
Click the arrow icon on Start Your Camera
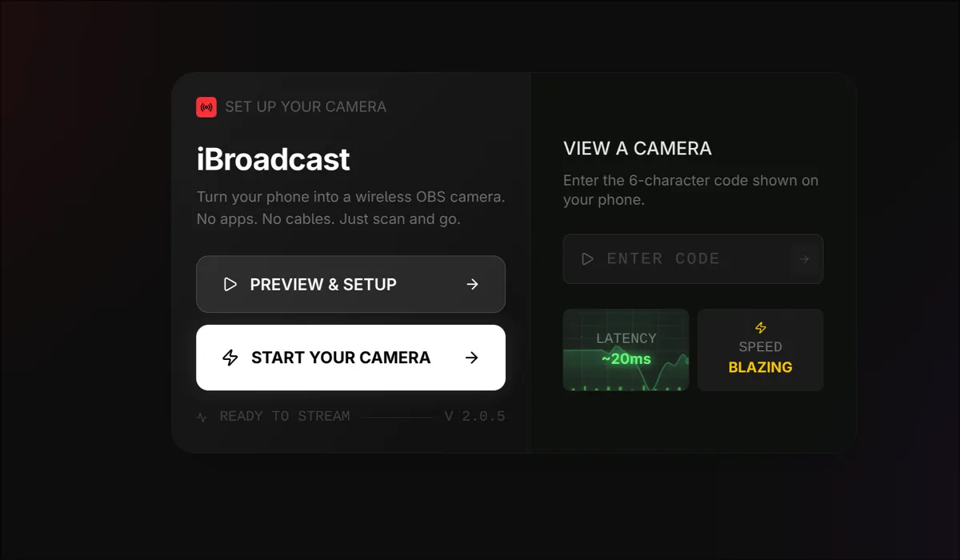coord(473,358)
